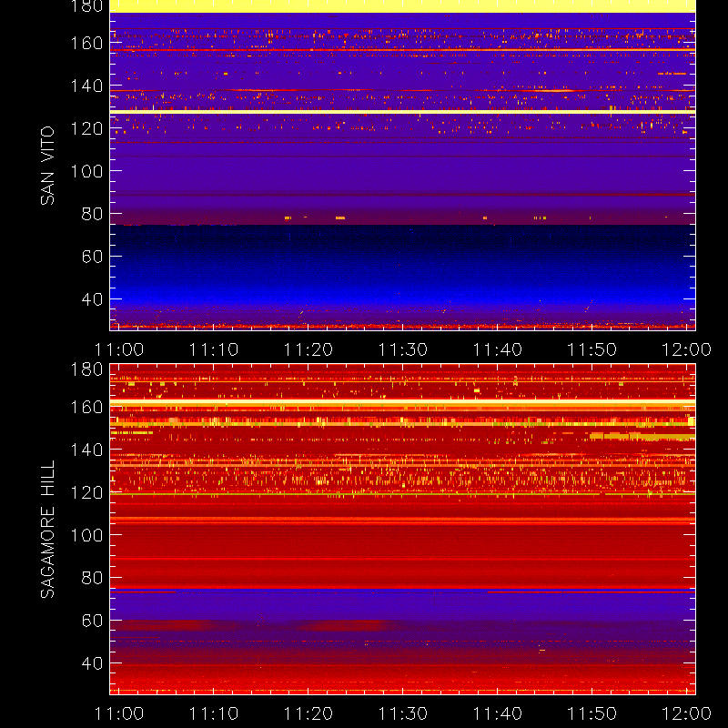Select the 40 frequency label on San Vito plot
This screenshot has width=728, height=728.
(x=92, y=299)
